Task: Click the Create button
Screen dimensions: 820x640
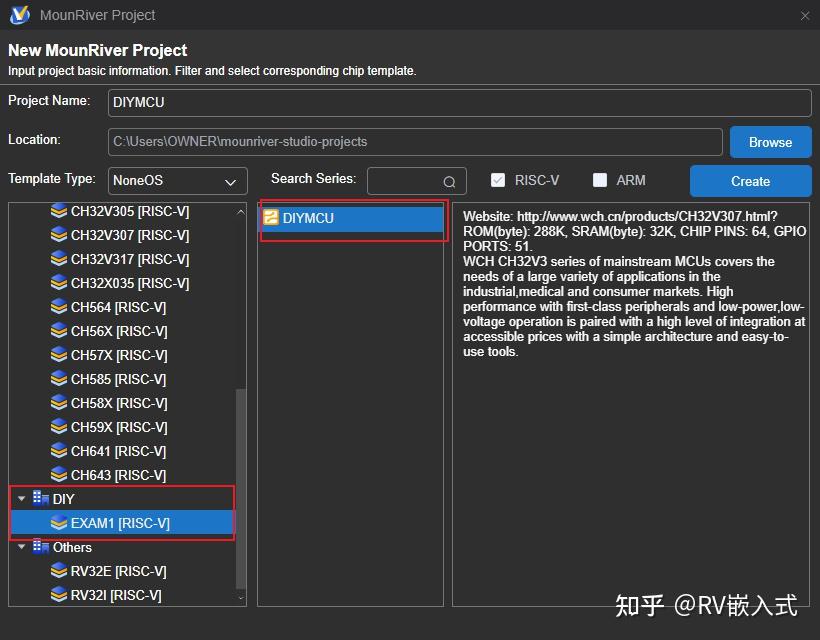Action: pos(750,180)
